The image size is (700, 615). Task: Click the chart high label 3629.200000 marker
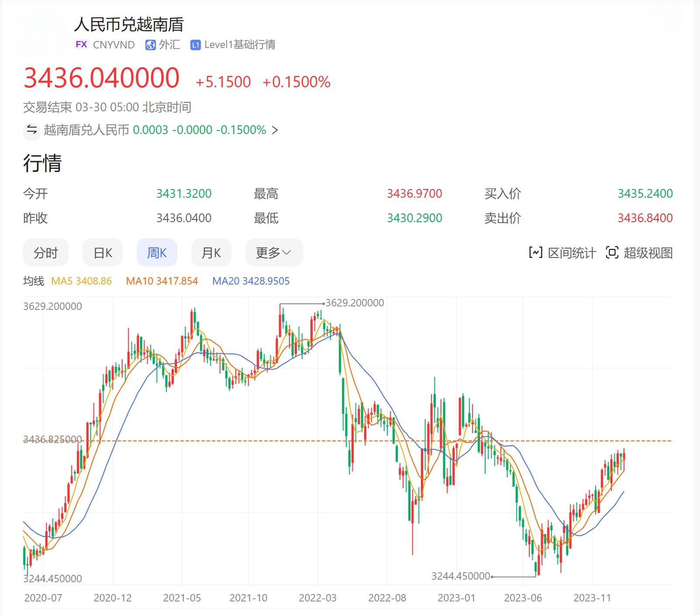coord(355,303)
